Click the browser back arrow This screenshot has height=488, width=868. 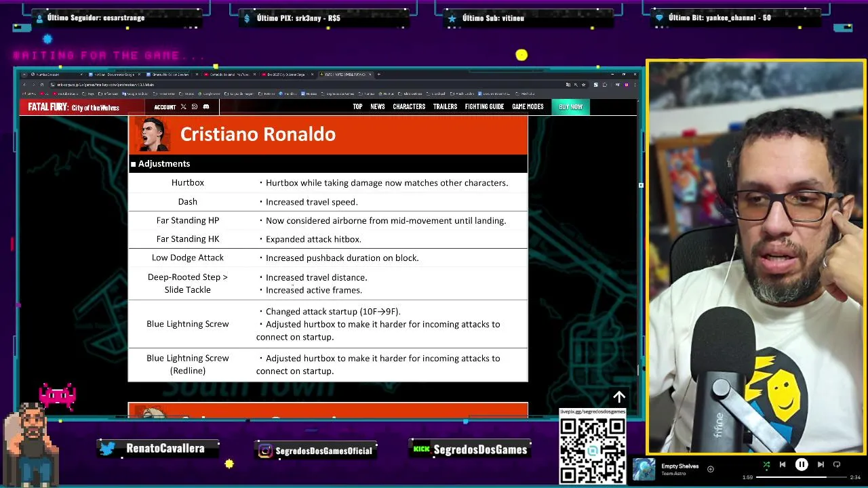click(x=24, y=85)
